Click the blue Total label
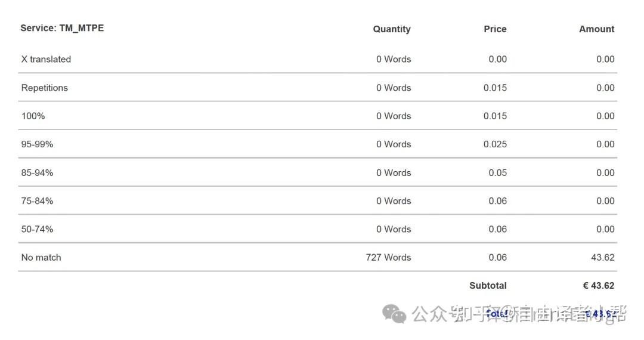This screenshot has width=644, height=340. pos(496,313)
